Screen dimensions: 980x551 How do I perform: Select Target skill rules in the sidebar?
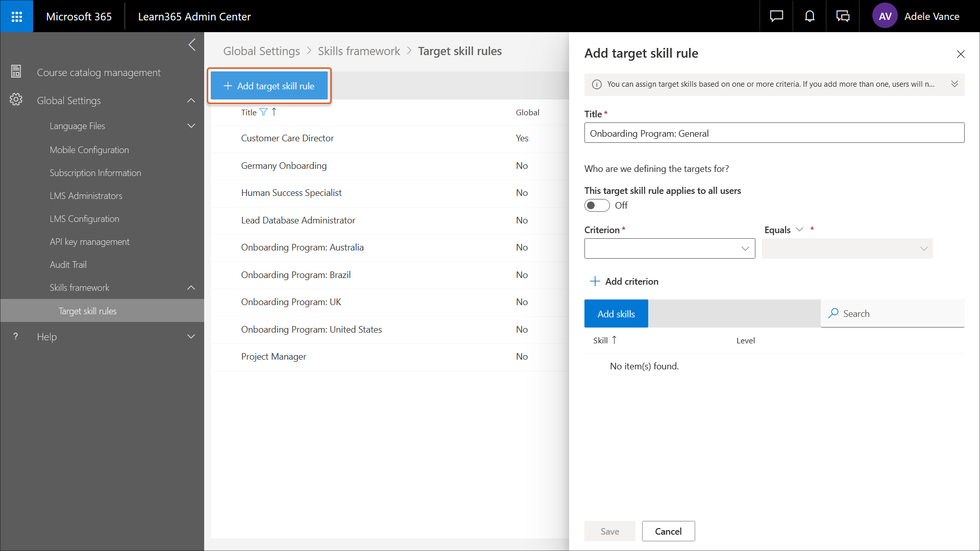pyautogui.click(x=88, y=311)
